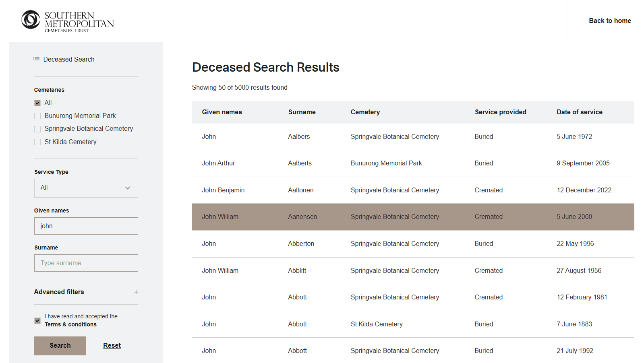Open the Deceased Search menu item
Image resolution: width=644 pixels, height=363 pixels.
[69, 60]
